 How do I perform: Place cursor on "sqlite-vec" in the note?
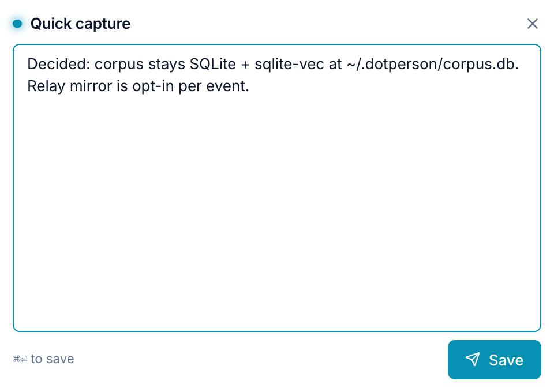coord(289,65)
